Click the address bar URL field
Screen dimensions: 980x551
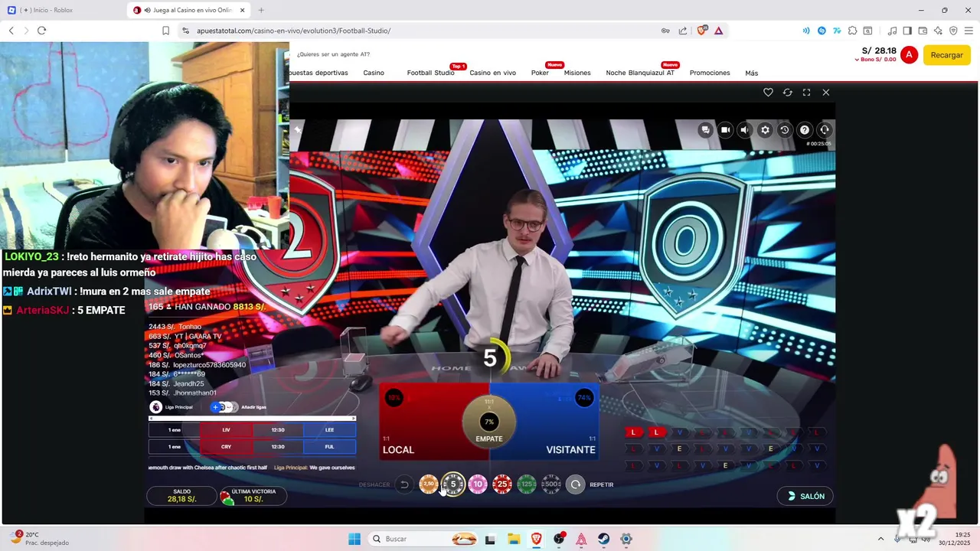click(425, 31)
